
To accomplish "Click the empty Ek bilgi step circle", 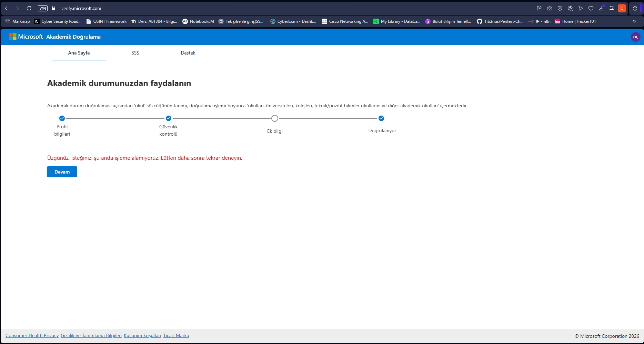I will point(275,118).
